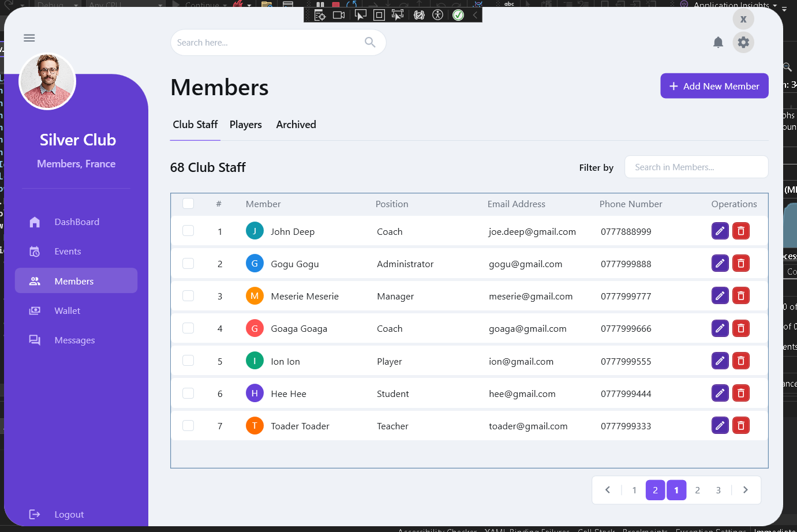Open the hamburger menu in the sidebar

tap(29, 38)
